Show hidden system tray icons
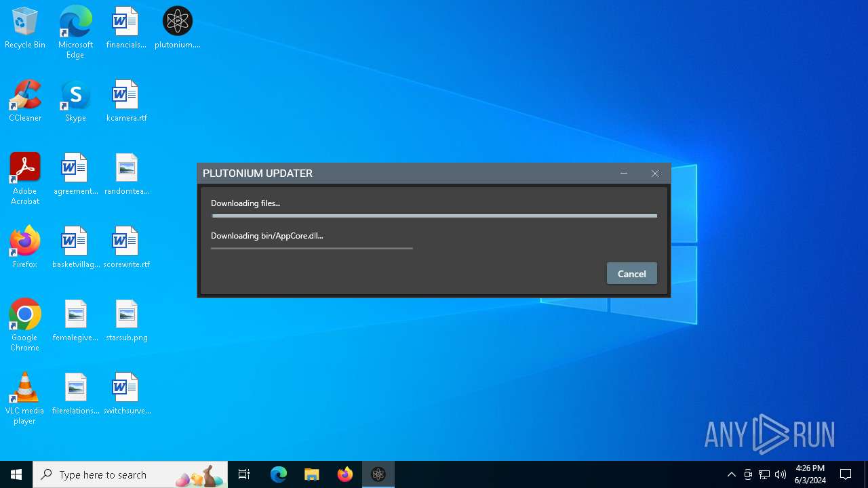 click(731, 474)
